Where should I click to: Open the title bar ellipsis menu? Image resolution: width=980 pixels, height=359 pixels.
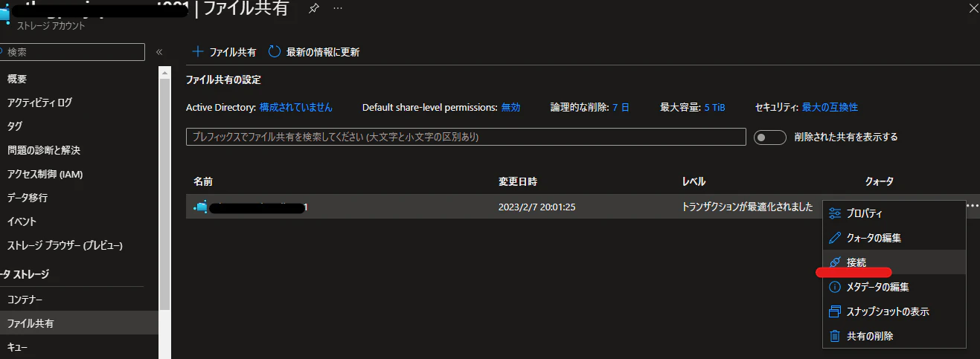coord(338,8)
